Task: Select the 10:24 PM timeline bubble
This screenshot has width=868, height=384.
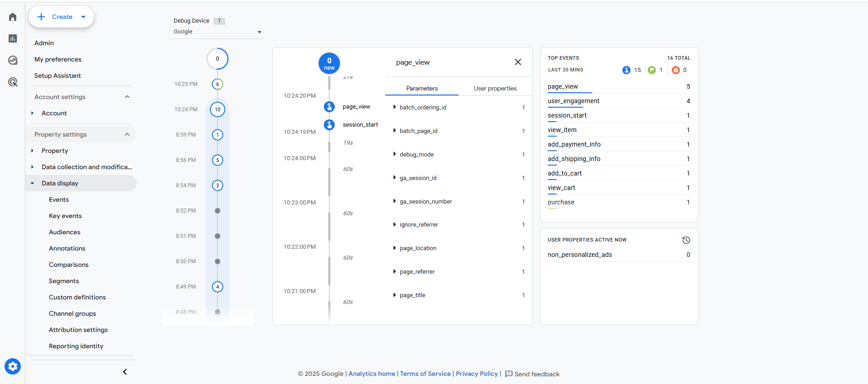Action: click(x=218, y=109)
